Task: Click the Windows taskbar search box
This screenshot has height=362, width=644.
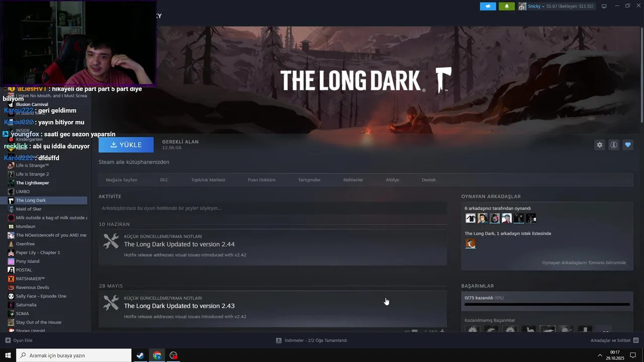Action: [74, 355]
